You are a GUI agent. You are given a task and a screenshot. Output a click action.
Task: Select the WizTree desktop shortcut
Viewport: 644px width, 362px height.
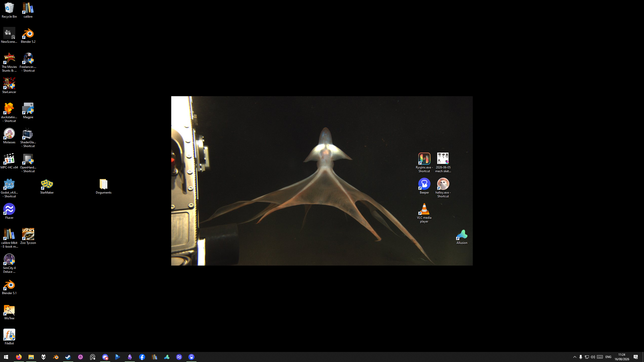pyautogui.click(x=9, y=312)
